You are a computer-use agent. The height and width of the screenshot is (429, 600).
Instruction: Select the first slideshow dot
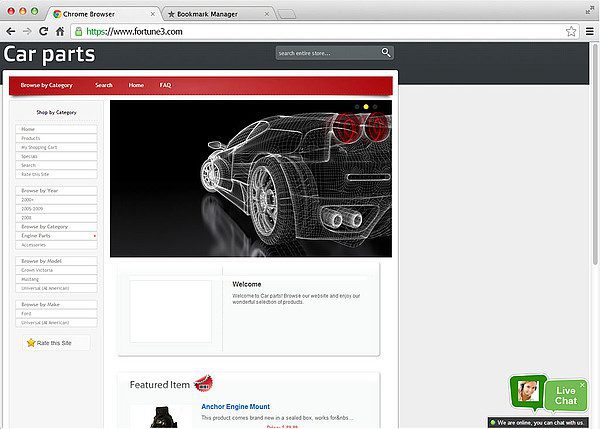coord(357,106)
